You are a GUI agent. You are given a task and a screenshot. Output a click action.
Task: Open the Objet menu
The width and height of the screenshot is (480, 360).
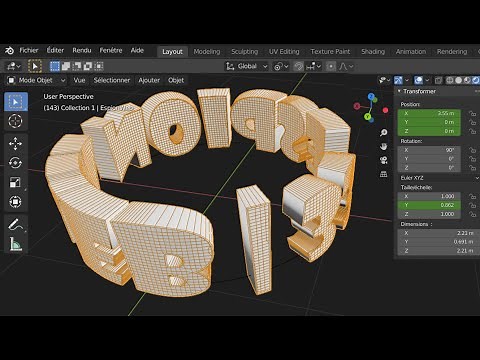pyautogui.click(x=176, y=80)
